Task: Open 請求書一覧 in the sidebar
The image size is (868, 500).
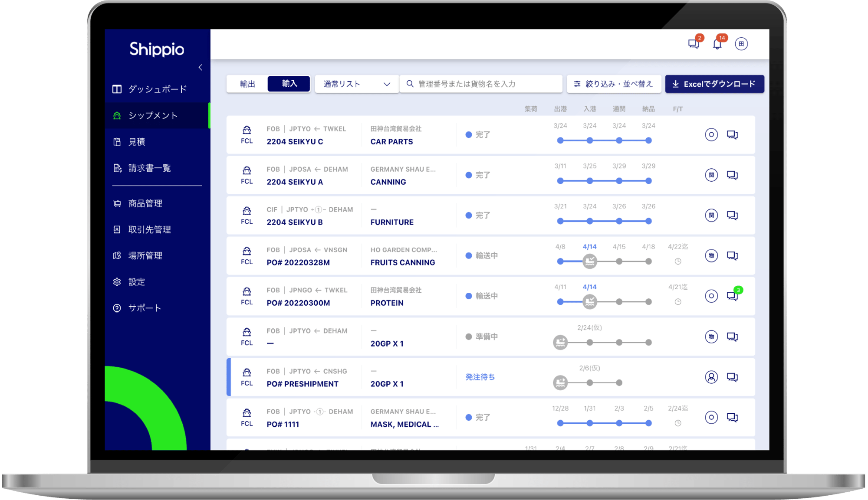Action: (149, 168)
